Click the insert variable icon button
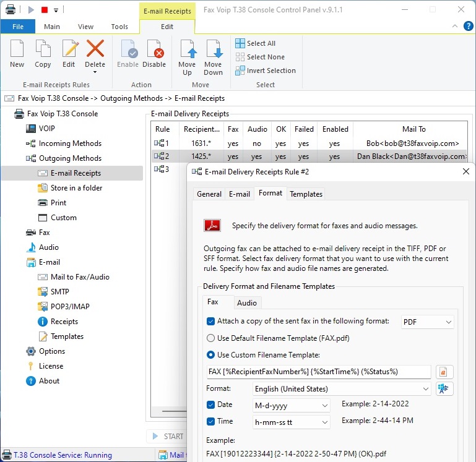This screenshot has width=476, height=462. click(444, 372)
